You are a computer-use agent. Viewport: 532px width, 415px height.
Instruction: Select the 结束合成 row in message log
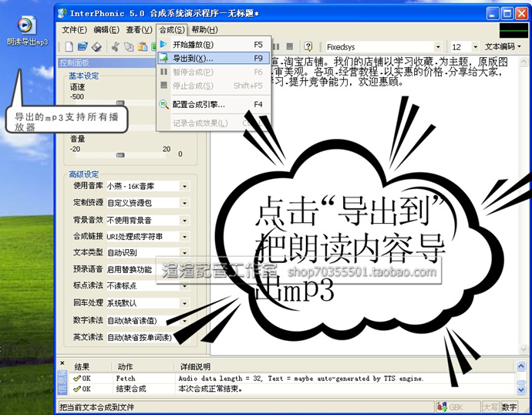[291, 389]
